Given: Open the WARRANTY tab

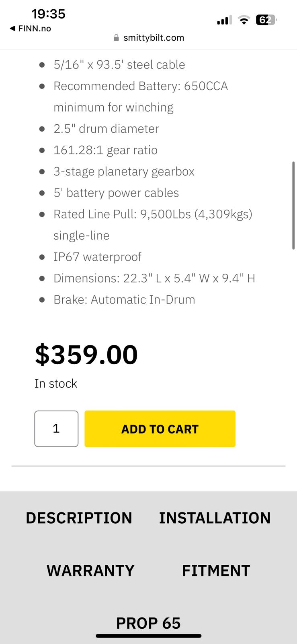Looking at the screenshot, I should pyautogui.click(x=90, y=571).
